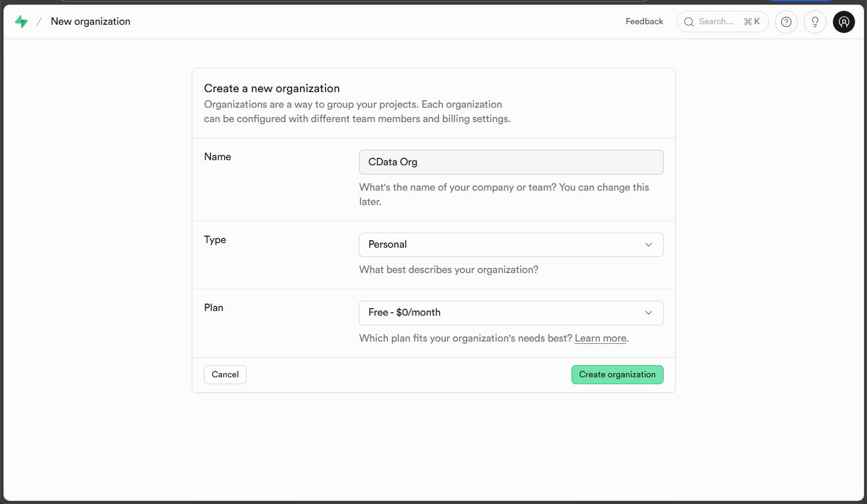867x504 pixels.
Task: Click the chevron arrow in Plan field
Action: (648, 313)
